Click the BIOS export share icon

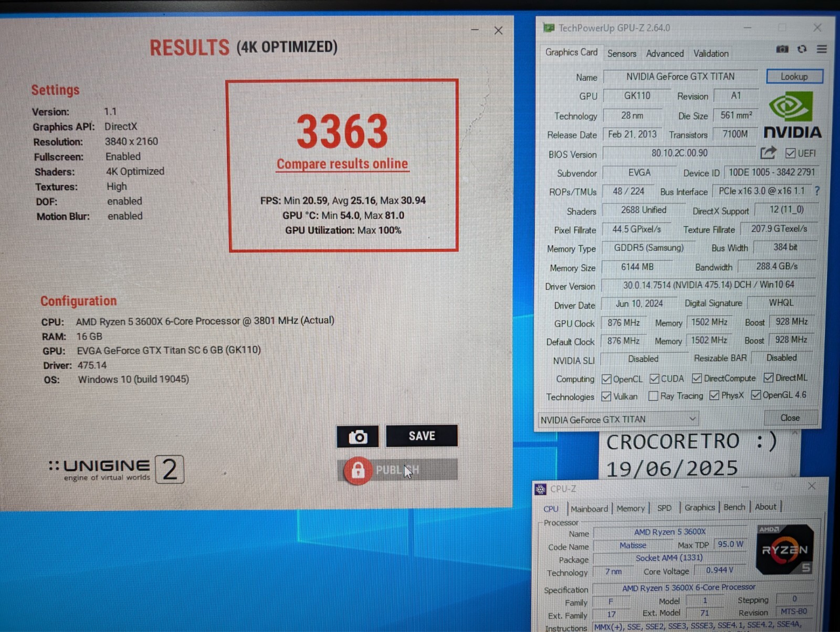coord(768,153)
